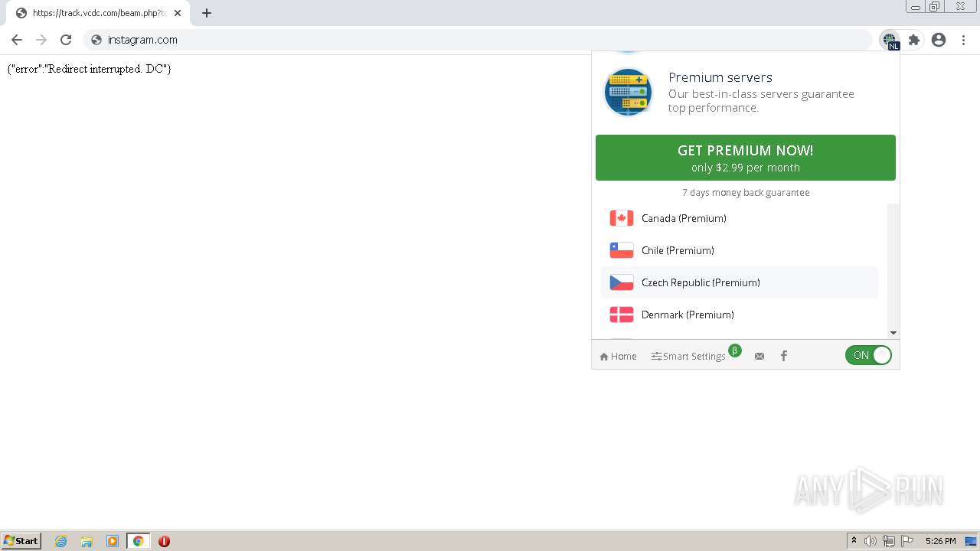980x551 pixels.
Task: Click the GET PREMIUM NOW button
Action: tap(746, 158)
